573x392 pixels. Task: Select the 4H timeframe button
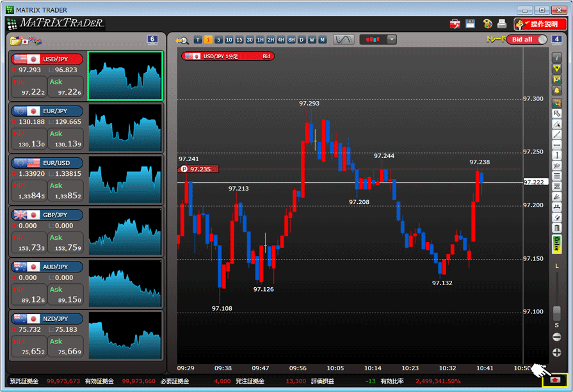281,40
